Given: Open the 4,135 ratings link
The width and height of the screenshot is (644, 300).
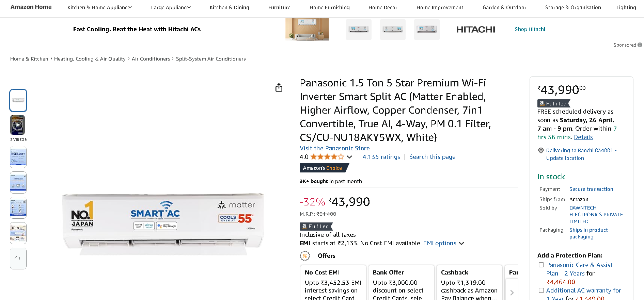Looking at the screenshot, I should click(x=381, y=157).
